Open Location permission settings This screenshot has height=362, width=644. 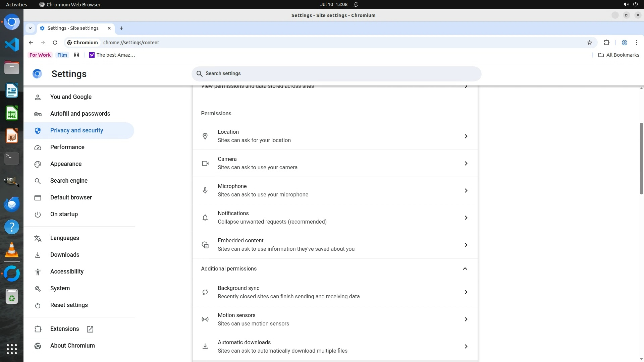pyautogui.click(x=334, y=136)
